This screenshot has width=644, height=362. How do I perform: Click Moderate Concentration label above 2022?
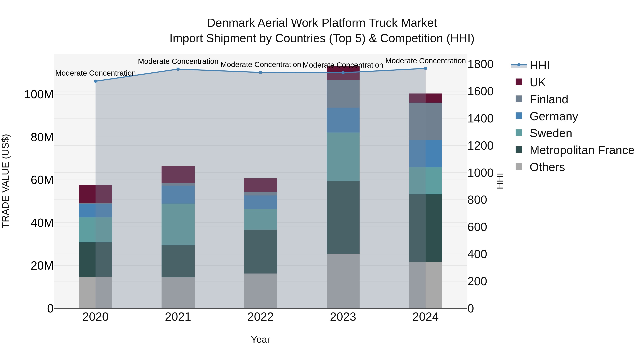(260, 65)
